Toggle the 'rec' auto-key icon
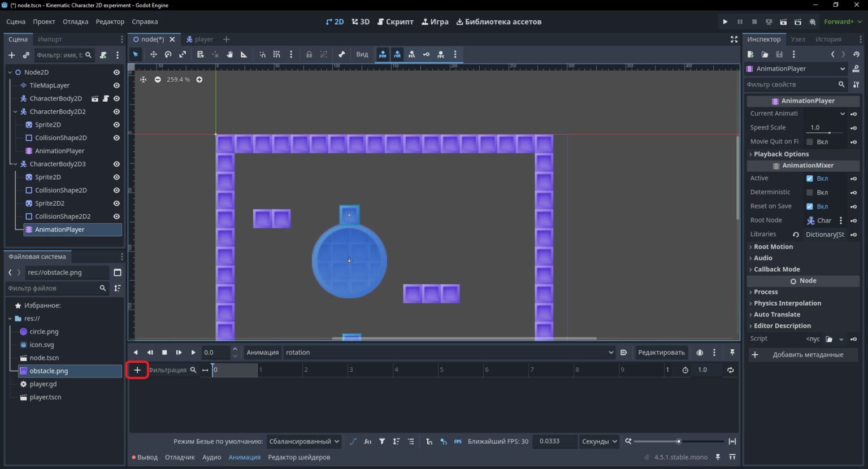The width and height of the screenshot is (868, 469). click(441, 54)
